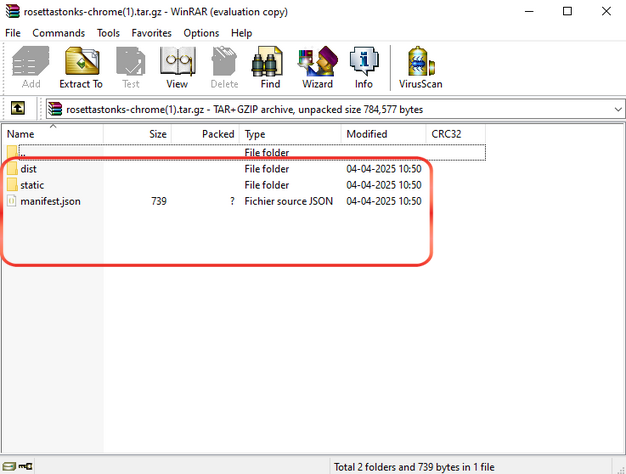This screenshot has width=626, height=474.
Task: Show archive Info
Action: click(x=364, y=67)
